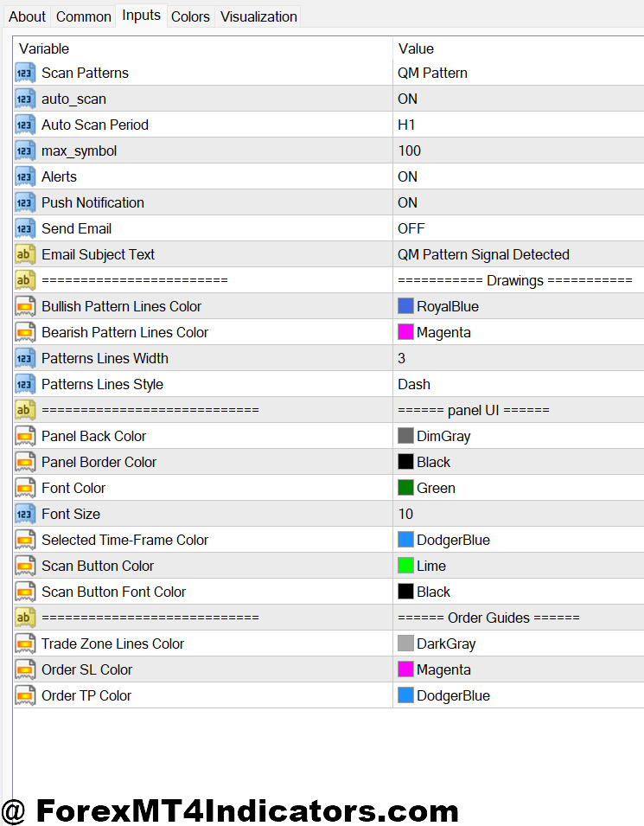Click the ForexMT4Indicators.com watermark link

[231, 810]
